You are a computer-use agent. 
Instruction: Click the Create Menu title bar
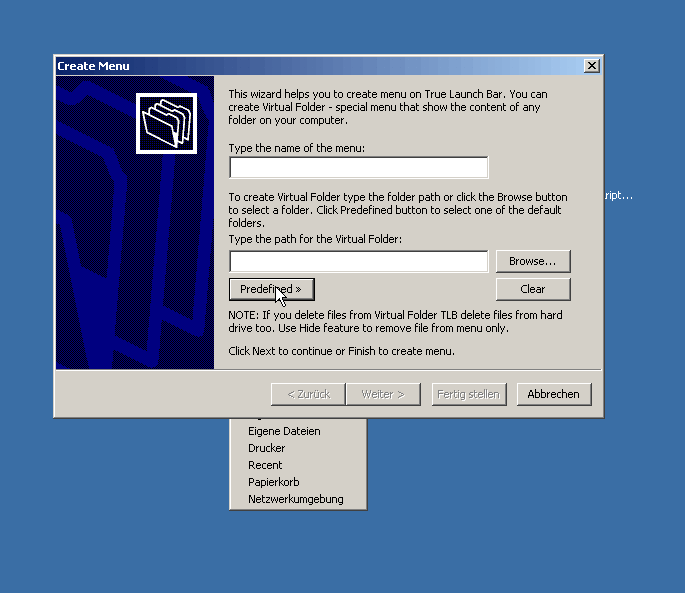point(300,66)
